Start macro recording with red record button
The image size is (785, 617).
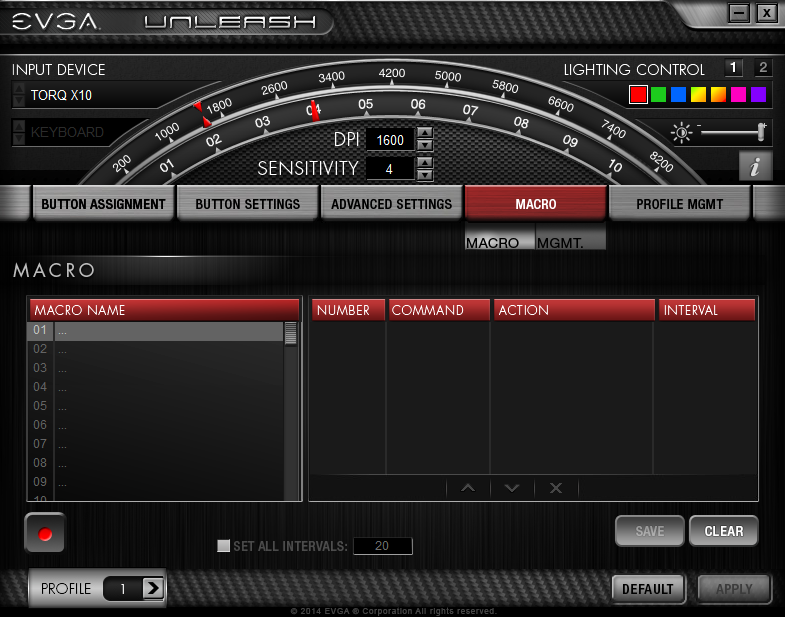(44, 533)
